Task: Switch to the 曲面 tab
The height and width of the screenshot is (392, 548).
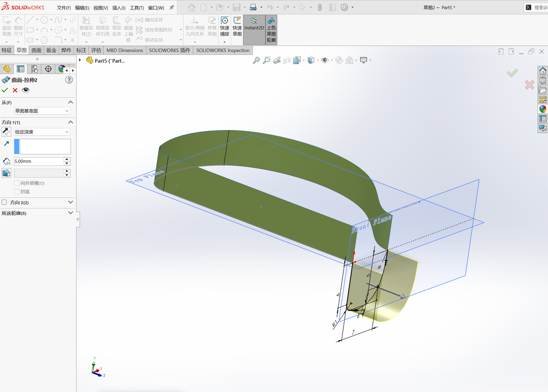Action: [36, 50]
